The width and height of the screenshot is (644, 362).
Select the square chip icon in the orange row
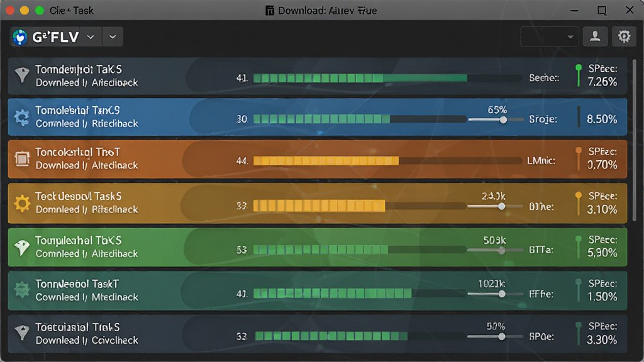pyautogui.click(x=22, y=159)
